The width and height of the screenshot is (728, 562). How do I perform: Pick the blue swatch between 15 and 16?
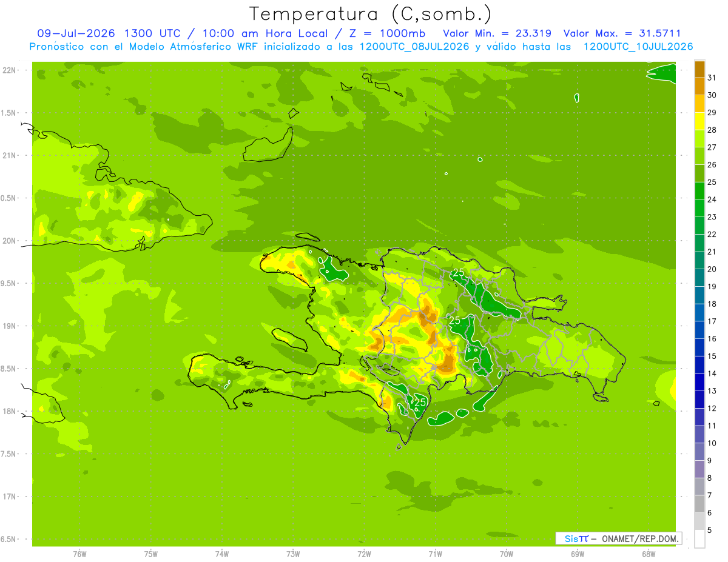[699, 347]
